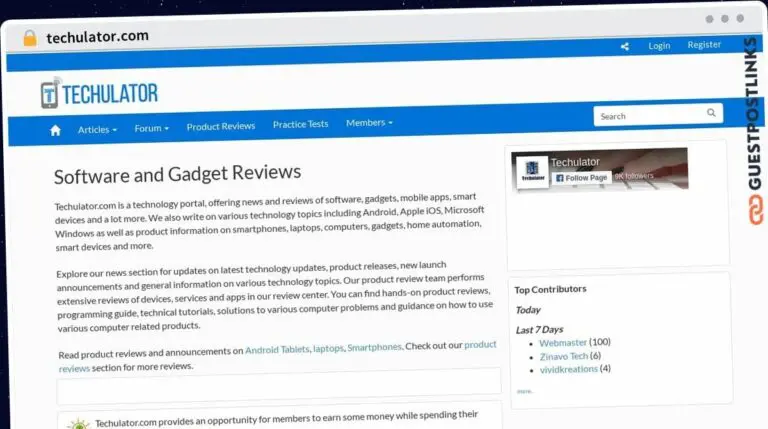Open the Product Reviews menu item
The width and height of the screenshot is (768, 429).
pyautogui.click(x=221, y=126)
